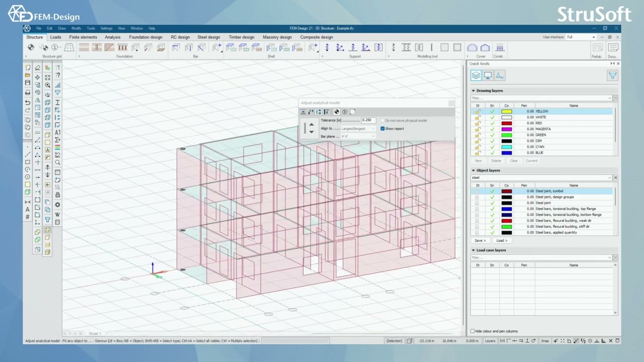Viewport: 644px width, 362px height.
Task: Open the Tools menu
Action: (x=91, y=29)
